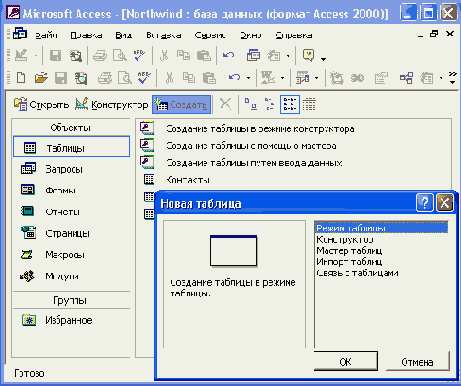The width and height of the screenshot is (461, 386).
Task: Expand dropdown arrow next to Undo
Action: [248, 78]
